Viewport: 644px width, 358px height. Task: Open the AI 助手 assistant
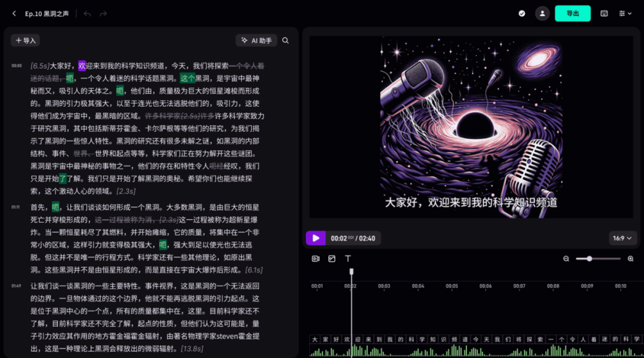pos(256,41)
